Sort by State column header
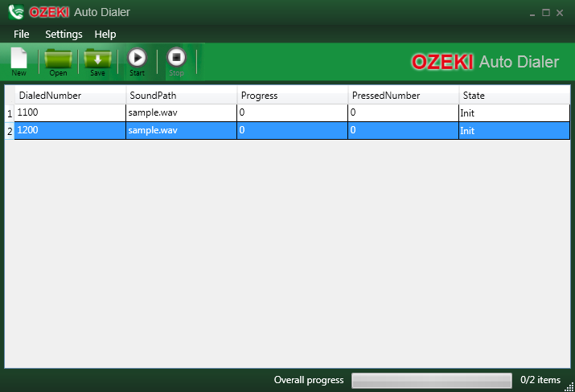575x392 pixels. (515, 96)
